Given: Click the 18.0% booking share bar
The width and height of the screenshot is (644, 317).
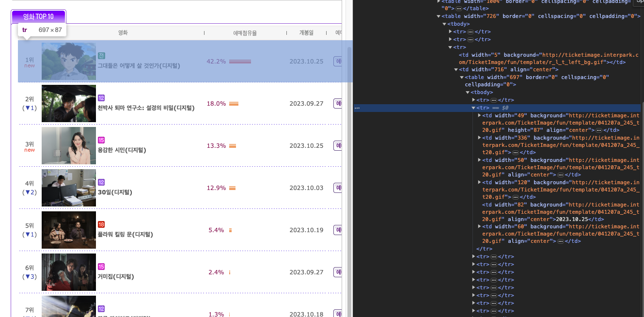Looking at the screenshot, I should [234, 104].
